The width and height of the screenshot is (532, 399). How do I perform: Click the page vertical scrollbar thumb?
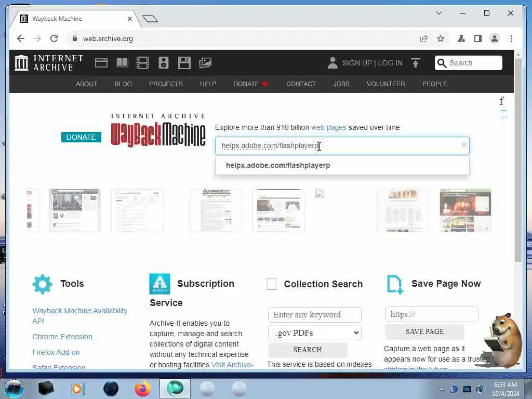(x=518, y=159)
